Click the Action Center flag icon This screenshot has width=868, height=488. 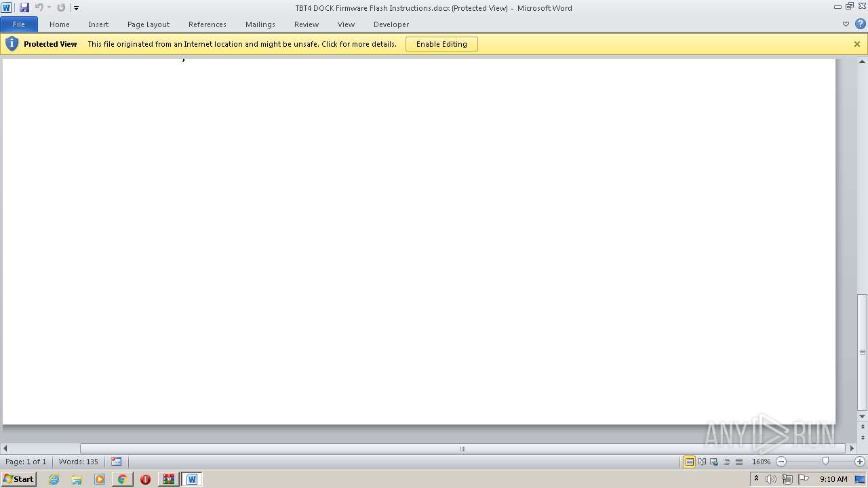point(804,479)
